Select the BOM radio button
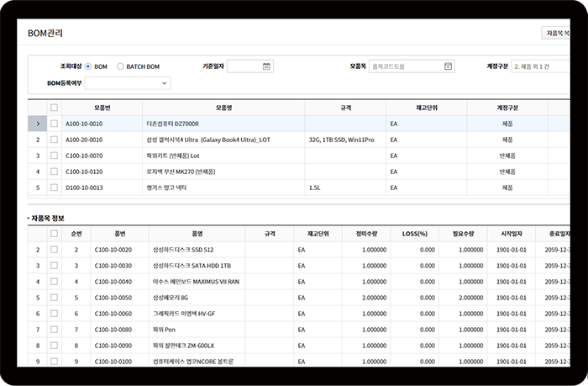 click(88, 66)
